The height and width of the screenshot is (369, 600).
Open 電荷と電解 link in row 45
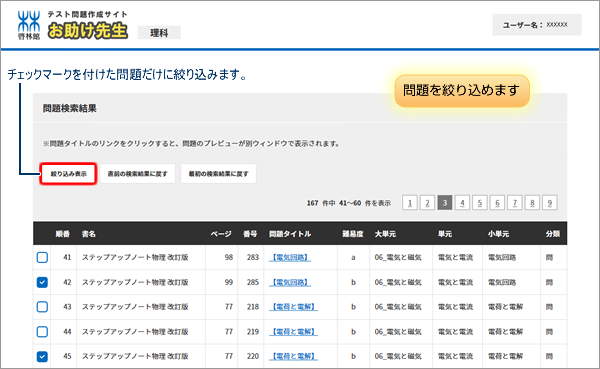[x=293, y=356]
